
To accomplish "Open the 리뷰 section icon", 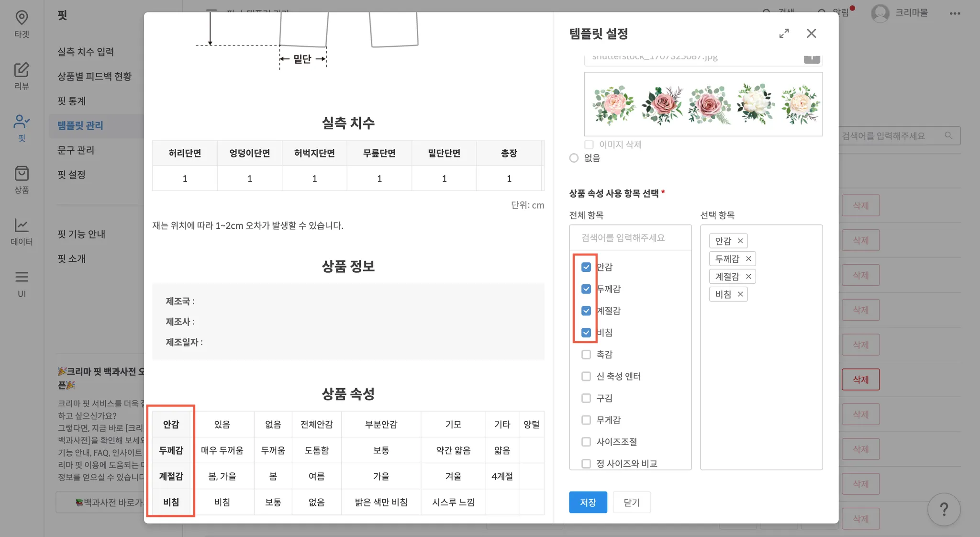I will pyautogui.click(x=22, y=70).
